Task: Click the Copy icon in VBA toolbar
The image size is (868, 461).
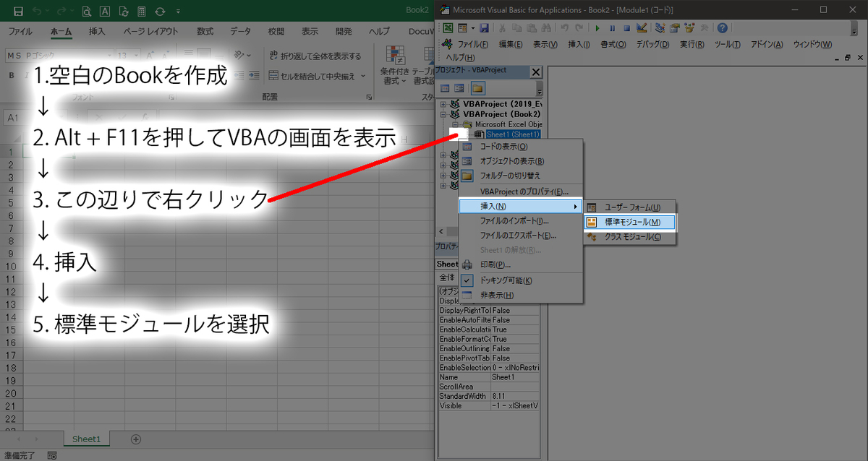Action: pos(516,28)
